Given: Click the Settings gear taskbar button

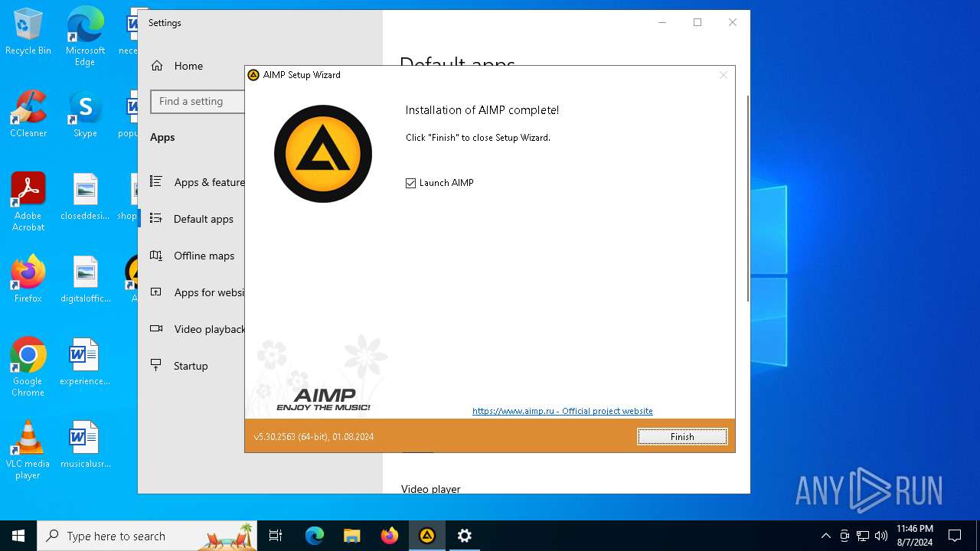Looking at the screenshot, I should [465, 536].
